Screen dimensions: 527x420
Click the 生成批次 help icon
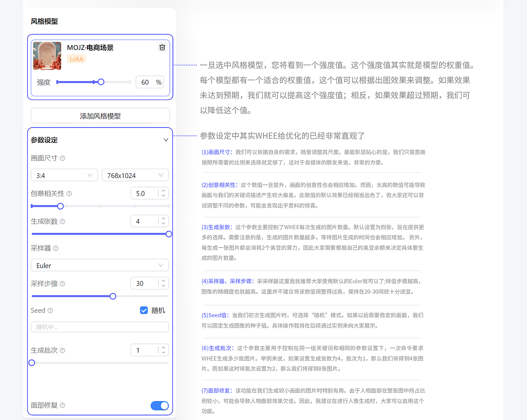(x=62, y=350)
